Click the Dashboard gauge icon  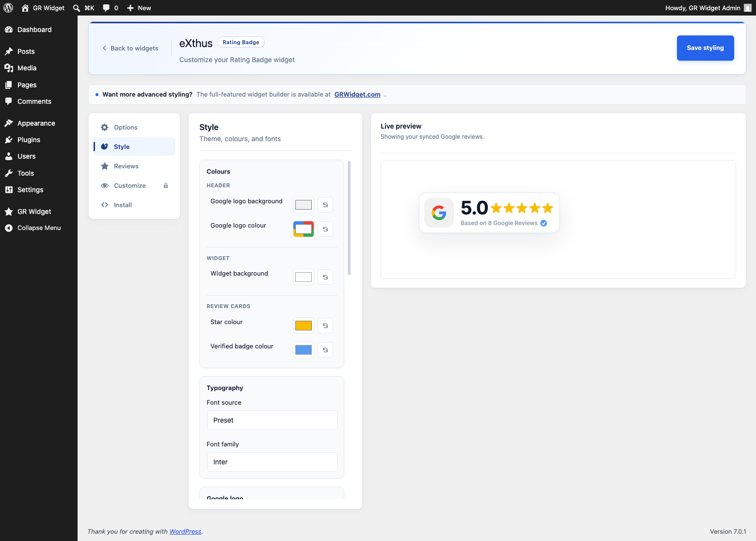click(x=9, y=30)
